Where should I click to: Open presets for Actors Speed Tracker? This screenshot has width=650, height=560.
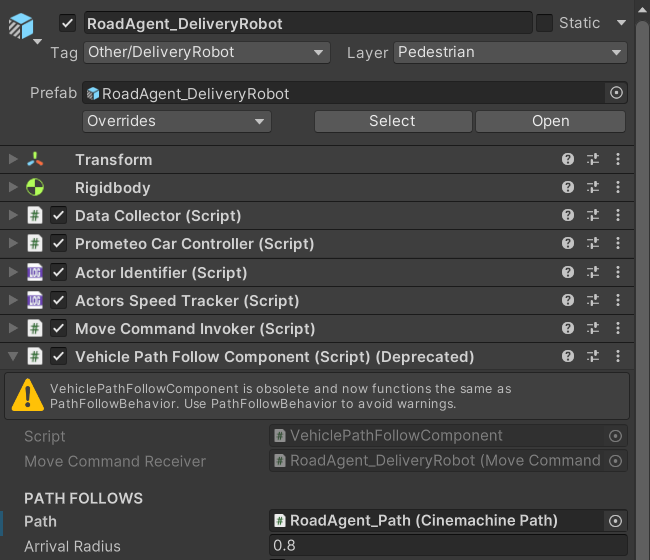[x=593, y=300]
